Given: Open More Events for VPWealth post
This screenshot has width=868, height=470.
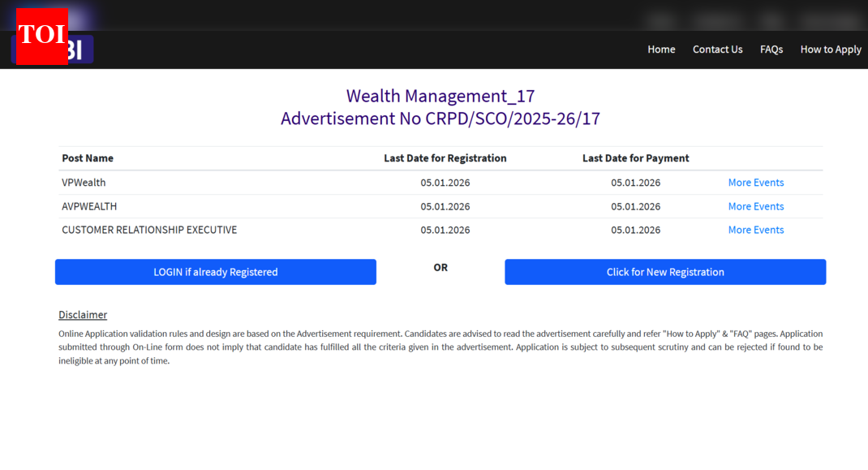Looking at the screenshot, I should tap(755, 182).
